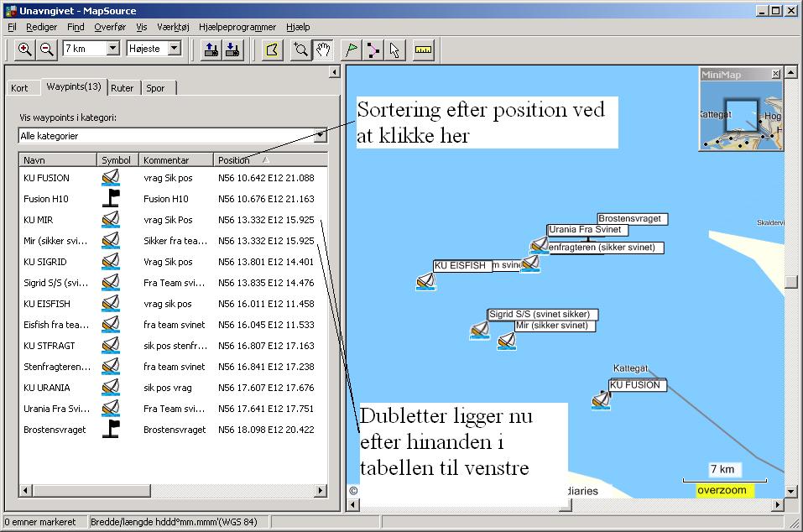Click the Kommentar cell reading Sikker fra tea...
This screenshot has height=532, width=803.
175,241
